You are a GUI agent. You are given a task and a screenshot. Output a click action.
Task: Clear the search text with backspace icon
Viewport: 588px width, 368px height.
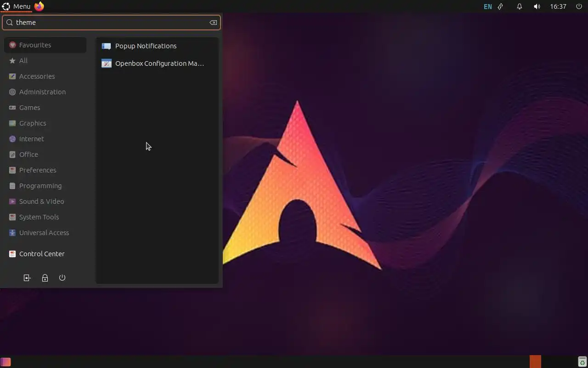point(213,23)
